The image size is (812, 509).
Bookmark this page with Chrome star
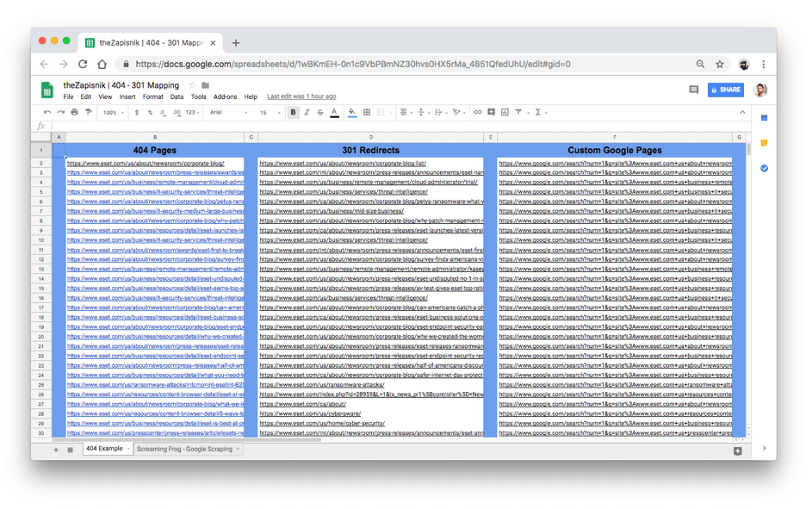pyautogui.click(x=719, y=65)
